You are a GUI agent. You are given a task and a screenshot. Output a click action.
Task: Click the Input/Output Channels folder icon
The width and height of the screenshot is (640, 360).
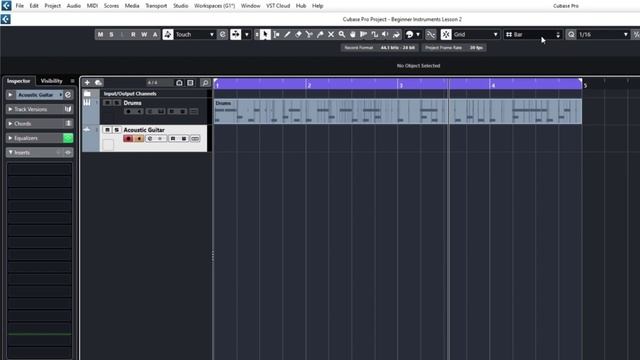tap(87, 93)
